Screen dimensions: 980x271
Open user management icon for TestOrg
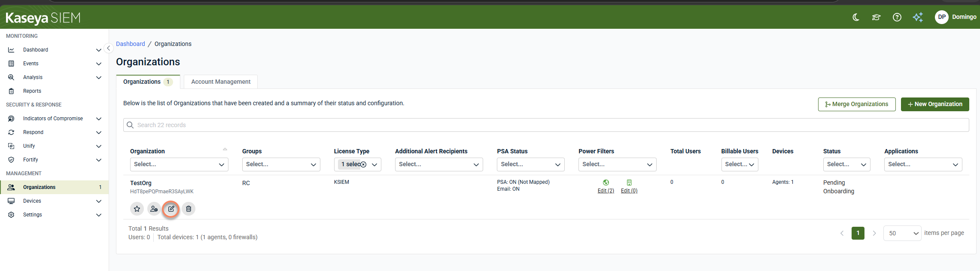click(x=154, y=209)
